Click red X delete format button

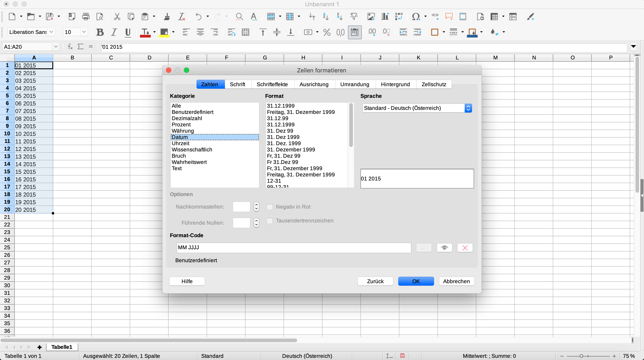[465, 248]
